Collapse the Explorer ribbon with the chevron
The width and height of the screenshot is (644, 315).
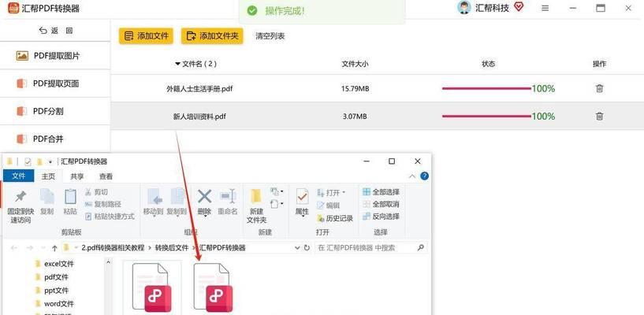click(412, 176)
